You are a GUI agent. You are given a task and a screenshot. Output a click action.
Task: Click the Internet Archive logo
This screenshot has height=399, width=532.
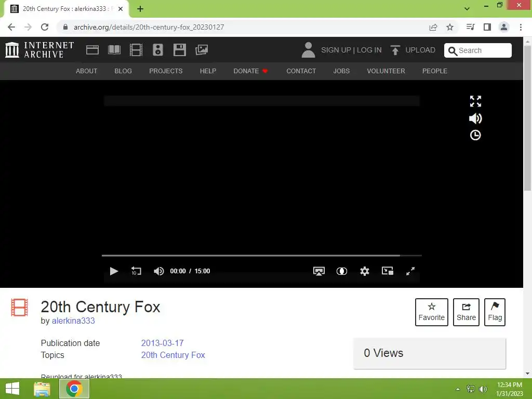click(x=39, y=50)
